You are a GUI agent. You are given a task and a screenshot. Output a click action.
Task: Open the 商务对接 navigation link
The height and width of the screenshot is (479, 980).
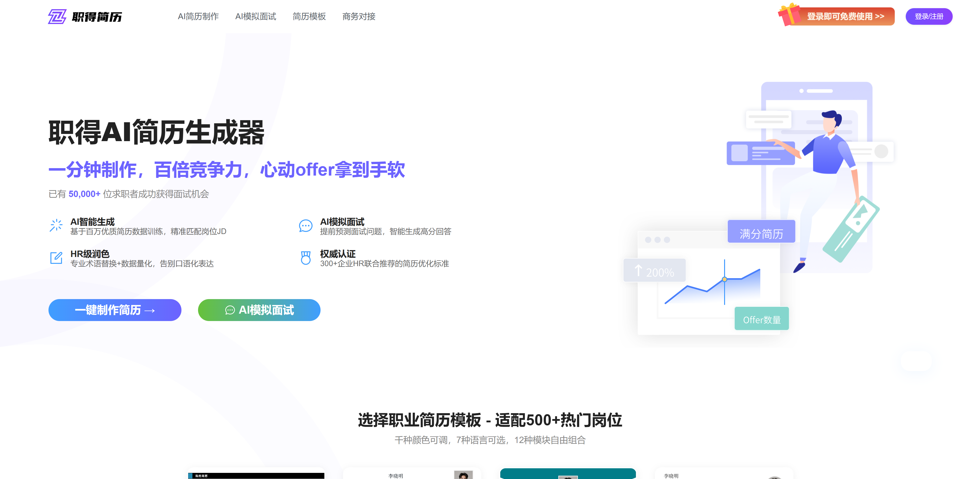(x=359, y=16)
